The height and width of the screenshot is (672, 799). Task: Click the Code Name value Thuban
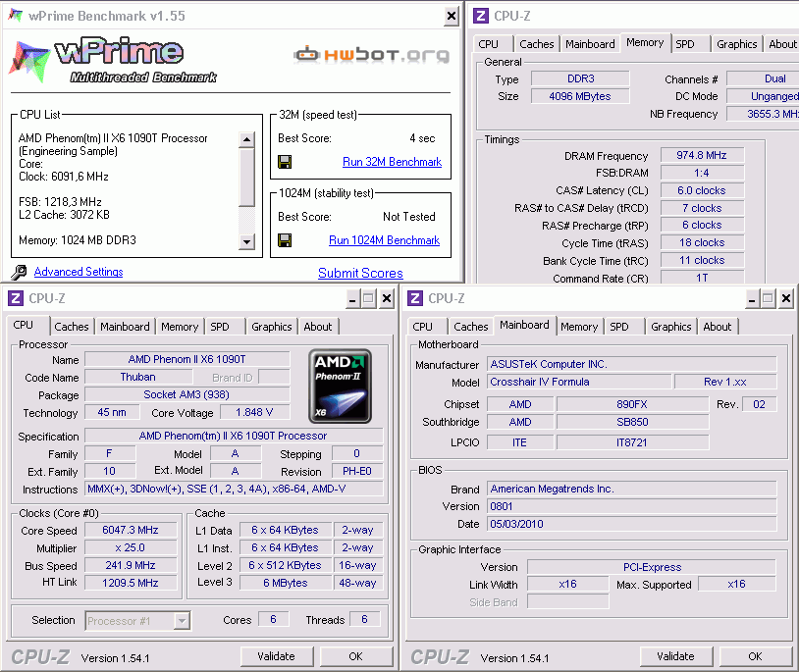point(138,378)
